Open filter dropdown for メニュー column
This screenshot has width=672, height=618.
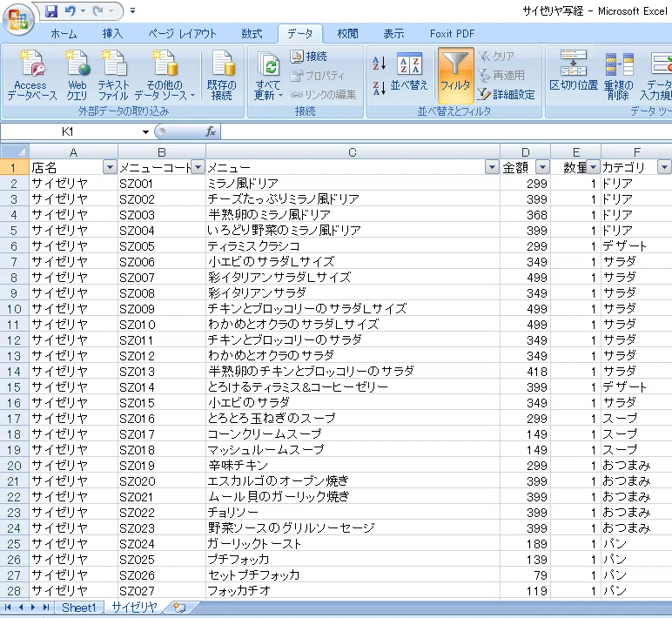[492, 168]
